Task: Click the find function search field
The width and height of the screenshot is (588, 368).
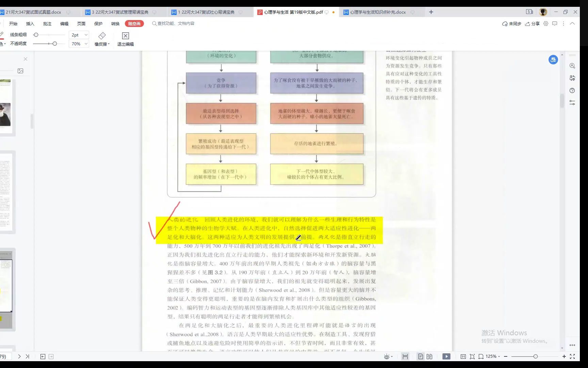Action: pyautogui.click(x=174, y=24)
